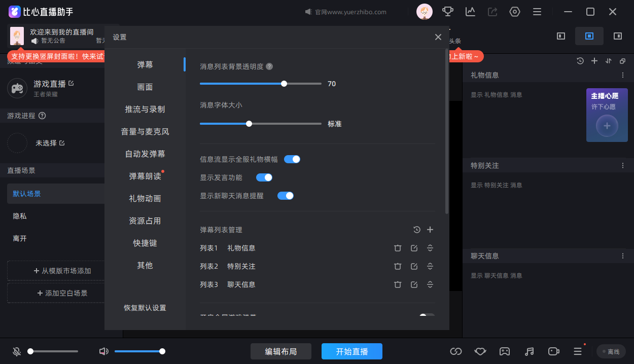Reorder 列表3 聊天信息 handle
Image resolution: width=634 pixels, height=364 pixels.
pyautogui.click(x=430, y=284)
